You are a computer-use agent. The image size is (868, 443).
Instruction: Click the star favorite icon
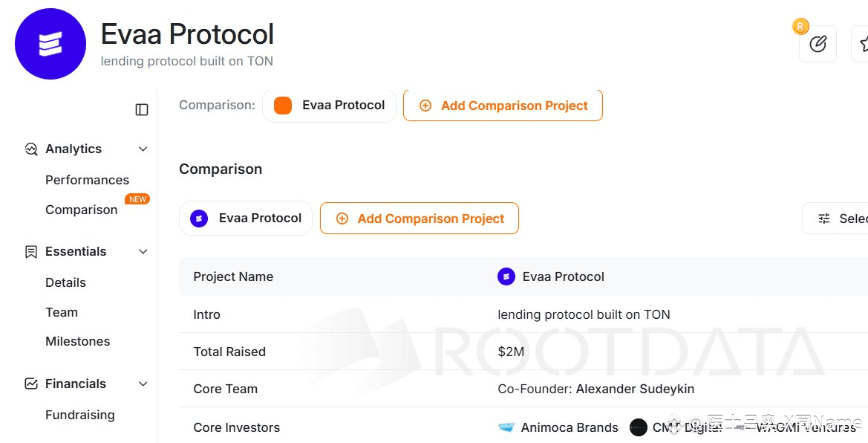tap(863, 44)
